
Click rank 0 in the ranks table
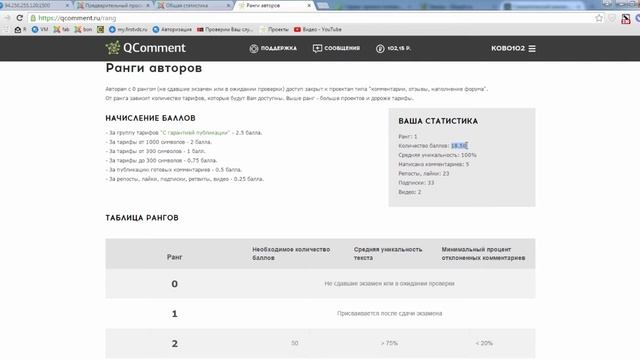[174, 284]
